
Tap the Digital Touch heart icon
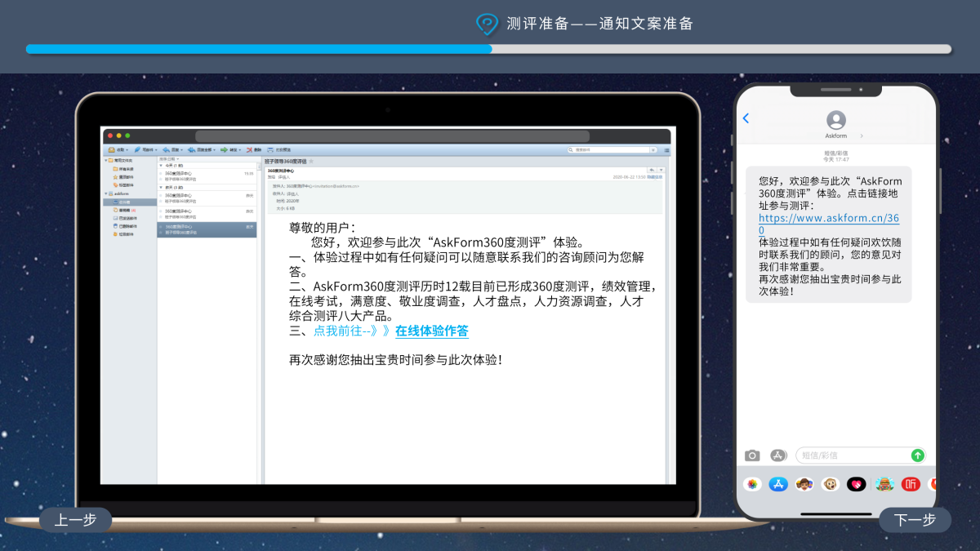(857, 484)
